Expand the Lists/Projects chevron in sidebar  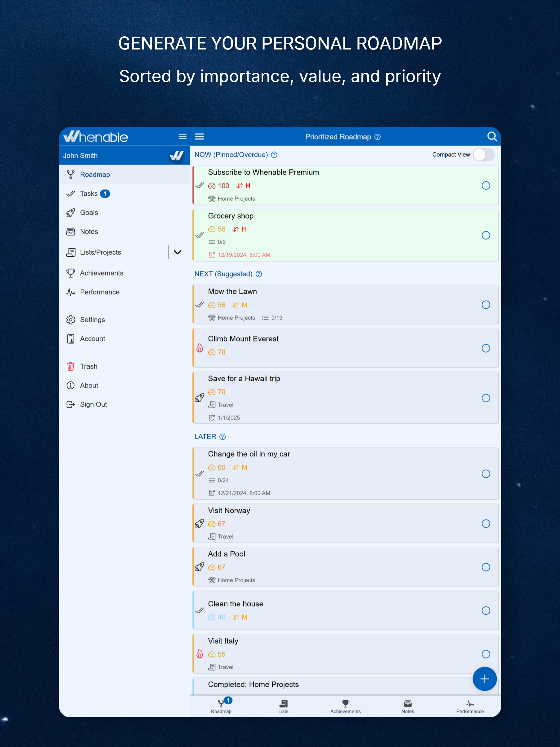pos(177,252)
